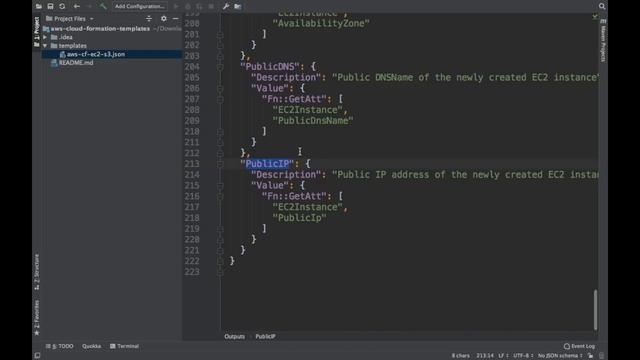
Task: Toggle the Favorites tool window tab
Action: tap(37, 318)
